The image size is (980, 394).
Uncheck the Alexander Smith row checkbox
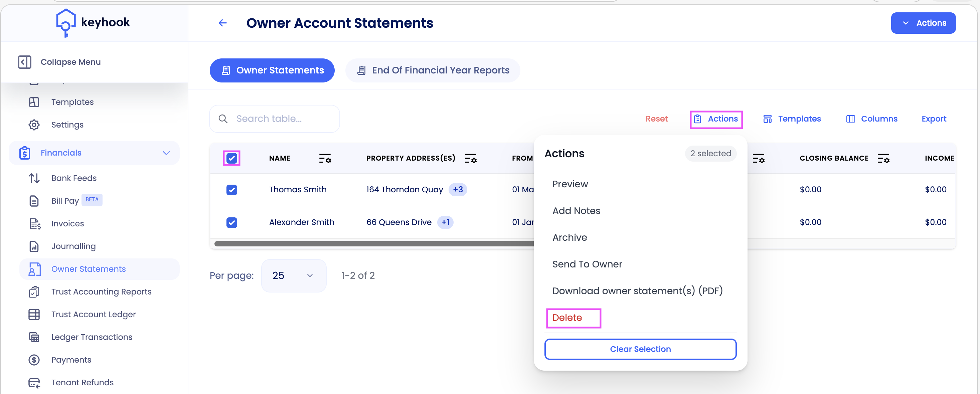tap(232, 222)
